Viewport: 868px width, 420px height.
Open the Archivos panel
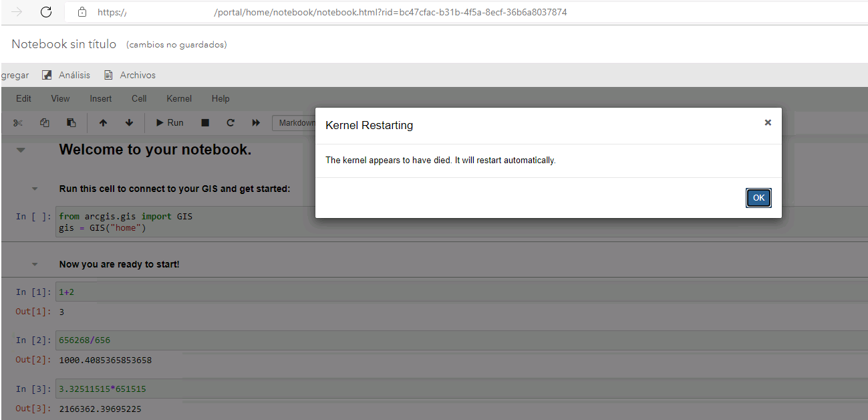[x=130, y=75]
